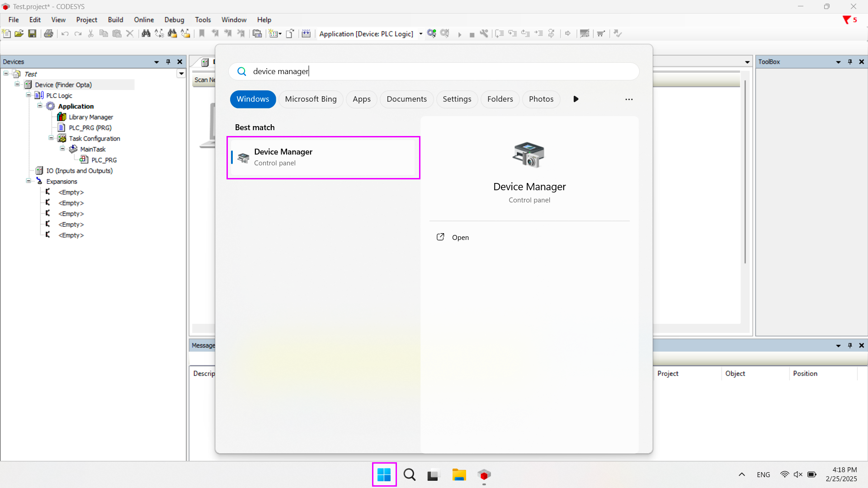
Task: Click the shopping cart toolbar icon
Action: [x=601, y=33]
